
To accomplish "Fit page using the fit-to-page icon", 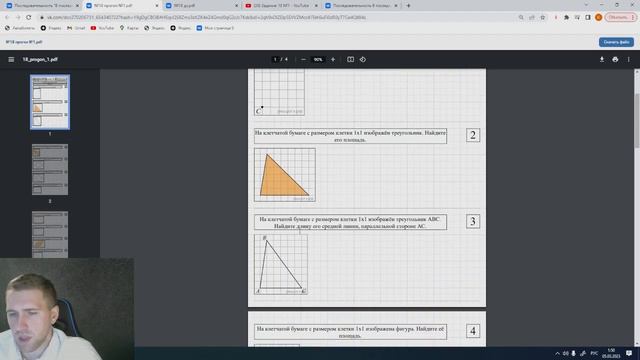I will [x=351, y=60].
